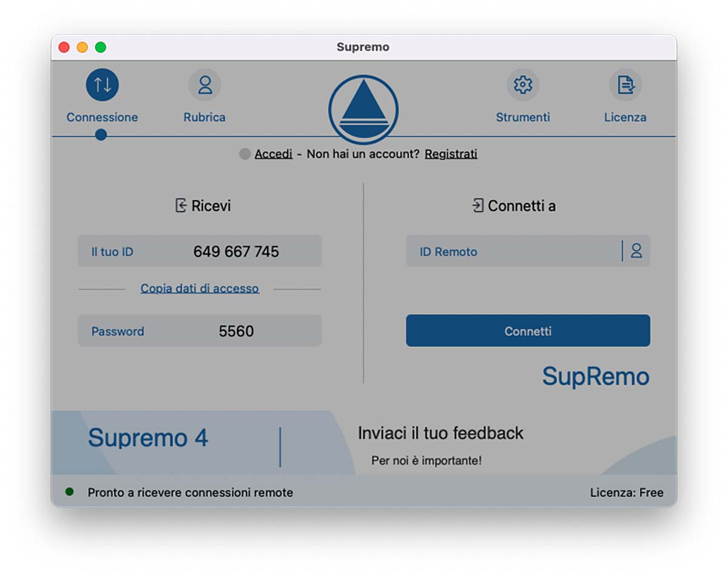Open the Rubrica contacts icon
This screenshot has width=728, height=575.
[x=205, y=84]
